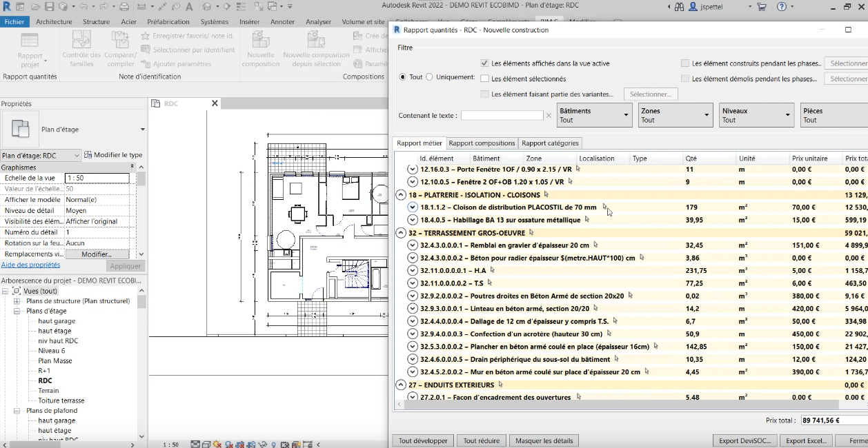Open the Pièces filter dropdown
The image size is (868, 448).
click(x=834, y=115)
